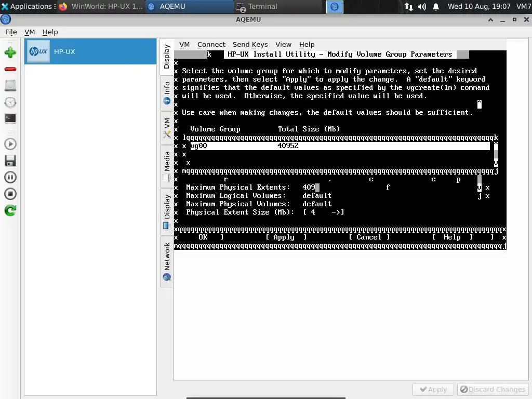Click the date and time clock
This screenshot has width=532, height=399.
[479, 6]
